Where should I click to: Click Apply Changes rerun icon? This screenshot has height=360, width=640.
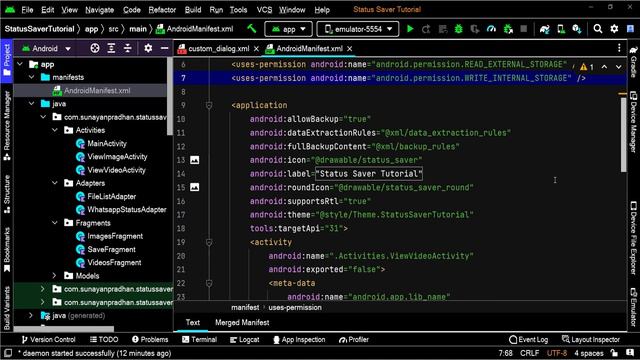tap(426, 29)
